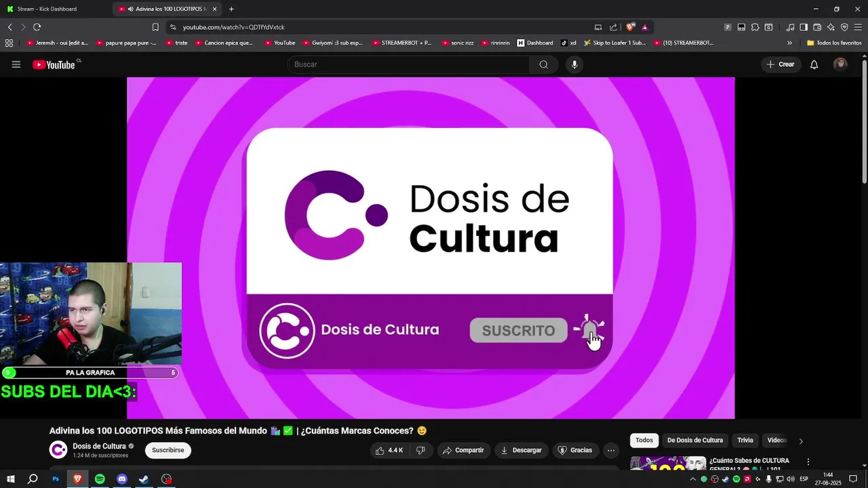Image resolution: width=868 pixels, height=488 pixels.
Task: Select the Trivia filter chip
Action: [x=745, y=441]
